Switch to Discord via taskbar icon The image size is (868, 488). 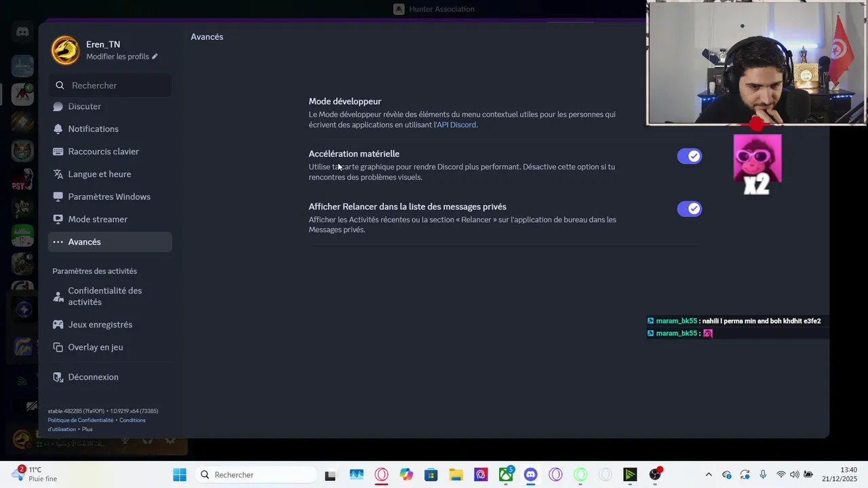coord(531,475)
